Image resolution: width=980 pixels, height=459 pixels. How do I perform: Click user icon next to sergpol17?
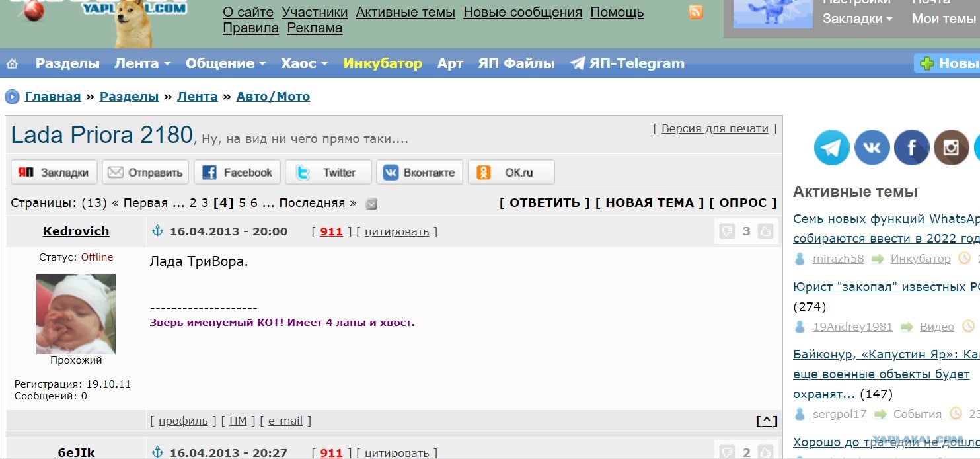click(800, 414)
